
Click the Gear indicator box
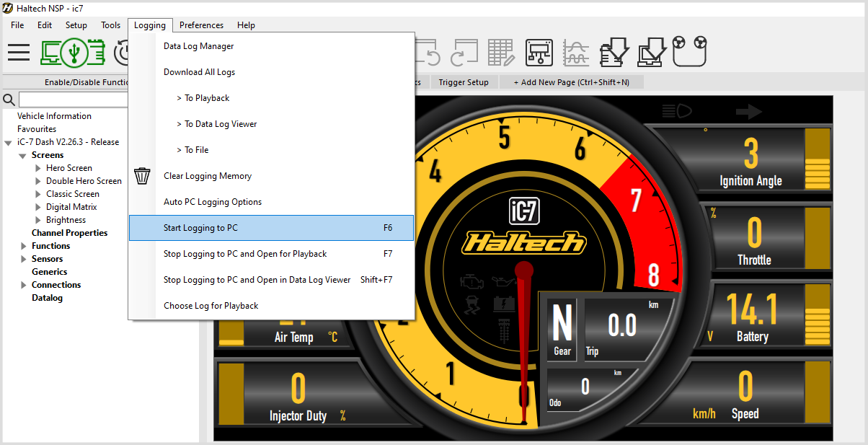[562, 328]
